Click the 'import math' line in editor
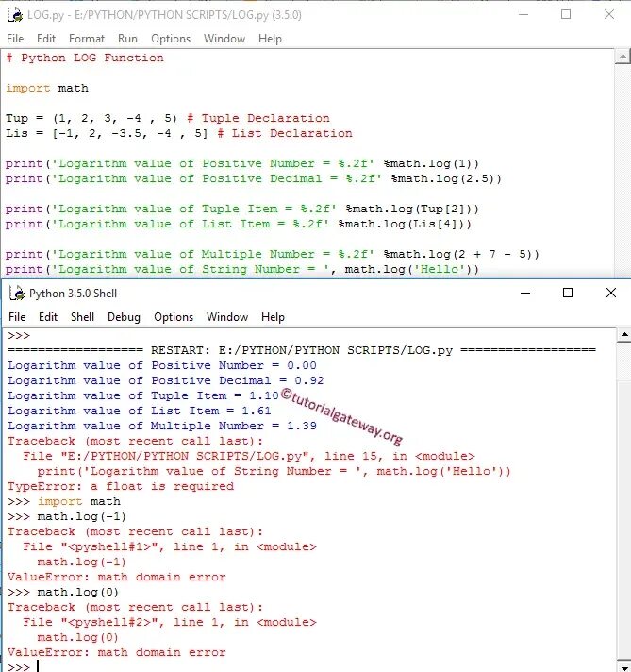This screenshot has width=631, height=672. (47, 88)
